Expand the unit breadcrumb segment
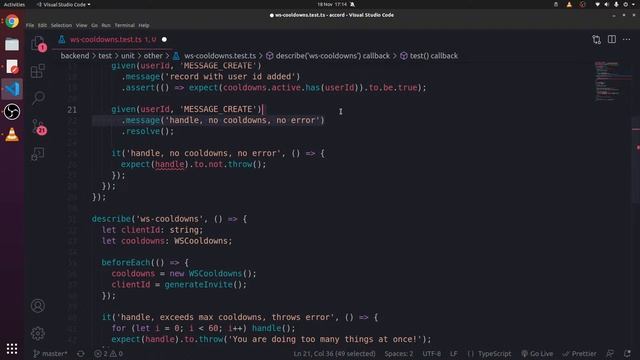 [x=127, y=56]
